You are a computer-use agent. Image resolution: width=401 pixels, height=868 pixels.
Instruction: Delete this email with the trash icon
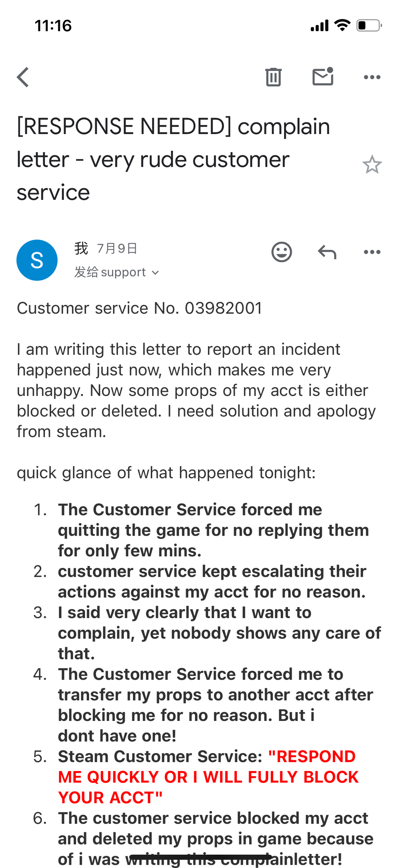(x=273, y=77)
